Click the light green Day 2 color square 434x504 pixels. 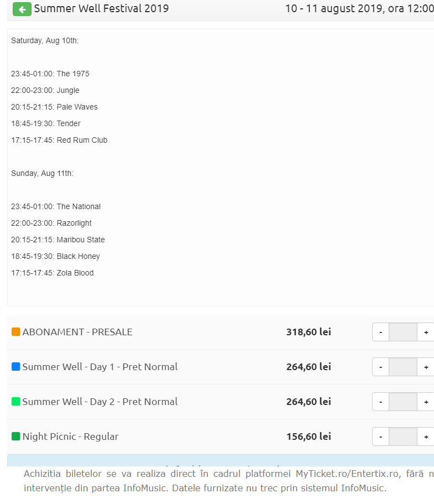[16, 402]
